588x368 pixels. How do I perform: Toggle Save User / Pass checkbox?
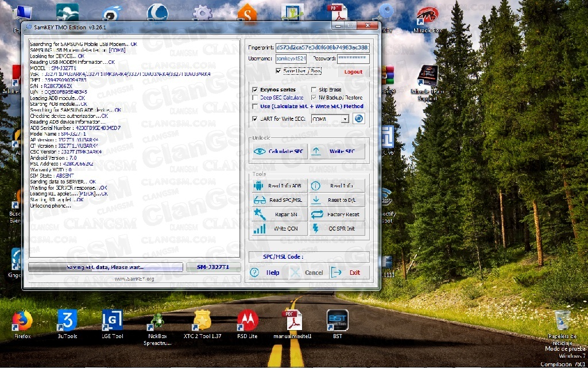(x=278, y=71)
